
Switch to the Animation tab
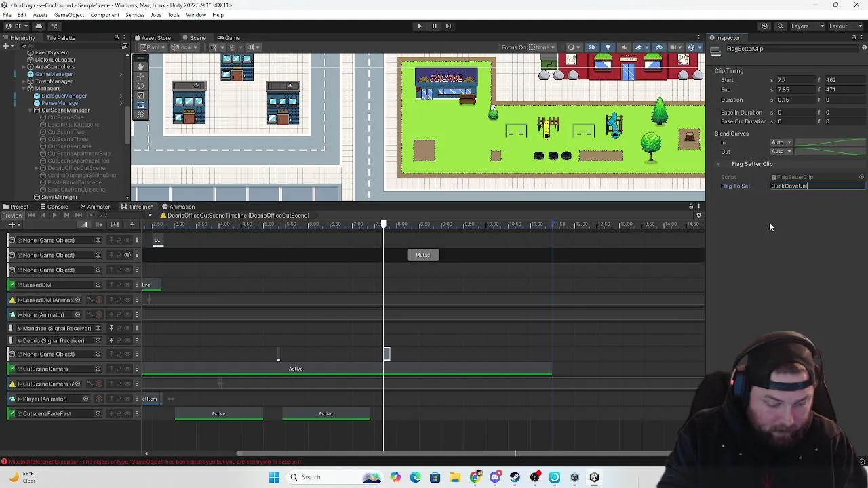[x=178, y=207]
